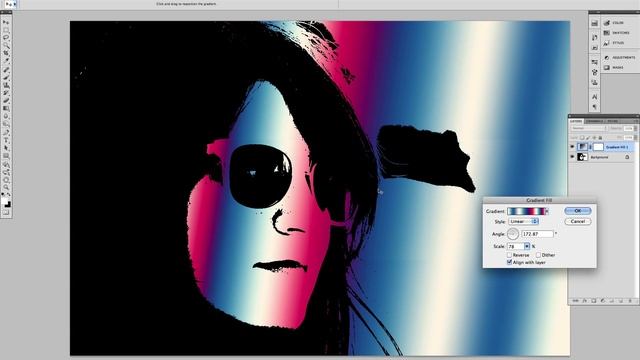Click the white layer mask thumbnail
Screen dimensions: 640x360
click(598, 147)
